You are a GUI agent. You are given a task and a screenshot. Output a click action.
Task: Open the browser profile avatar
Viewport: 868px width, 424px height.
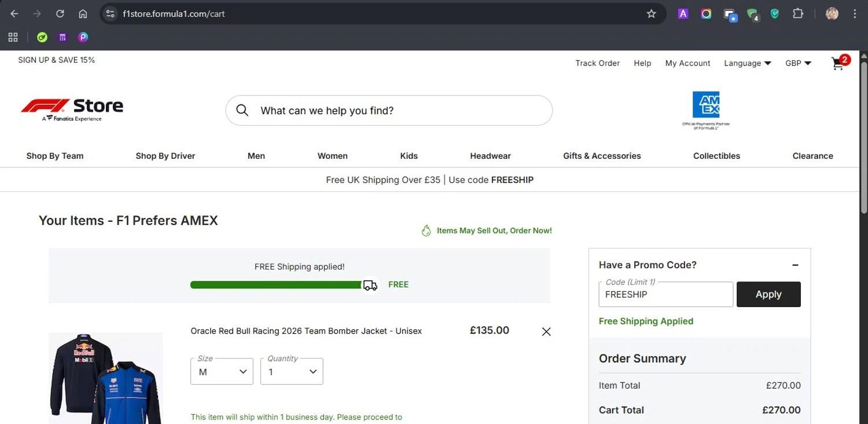point(832,14)
